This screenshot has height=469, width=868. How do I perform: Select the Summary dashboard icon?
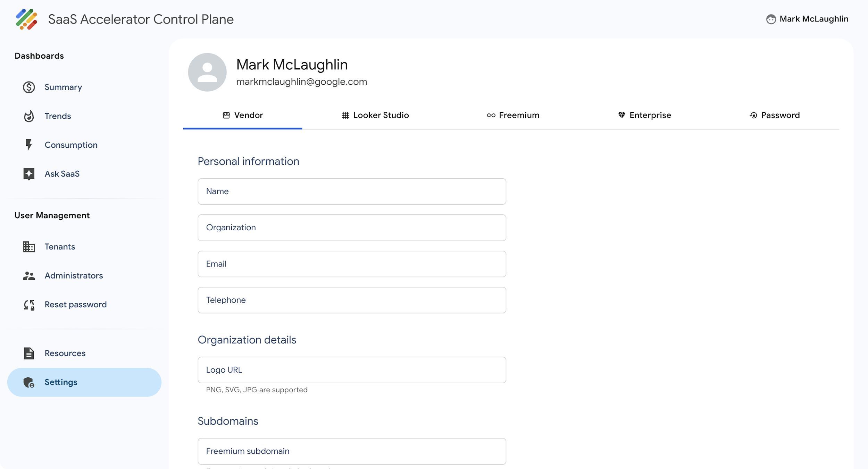pos(28,87)
